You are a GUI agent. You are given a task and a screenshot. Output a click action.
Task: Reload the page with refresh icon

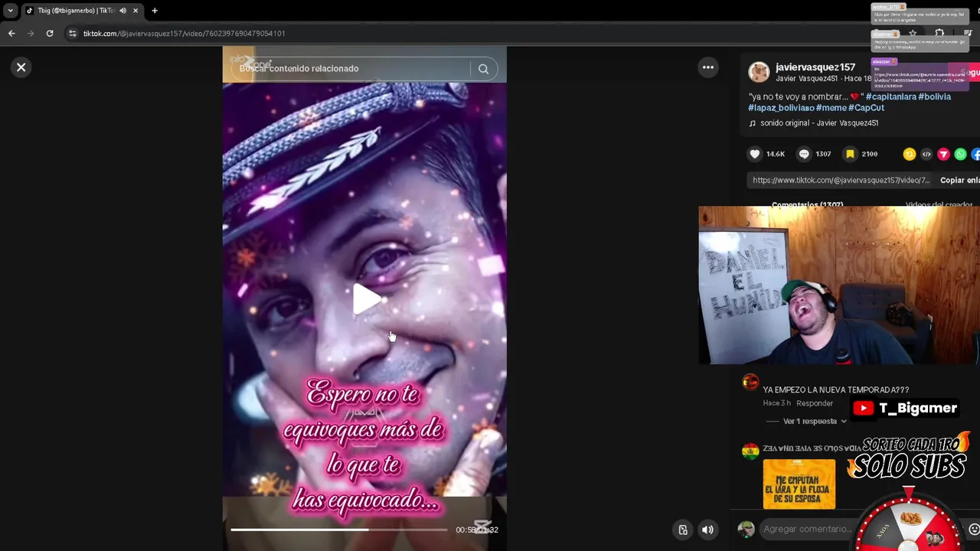tap(50, 34)
